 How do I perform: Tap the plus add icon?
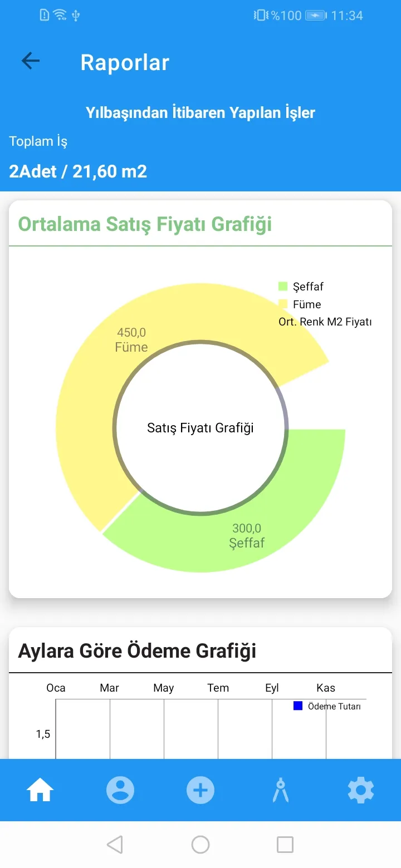click(200, 790)
